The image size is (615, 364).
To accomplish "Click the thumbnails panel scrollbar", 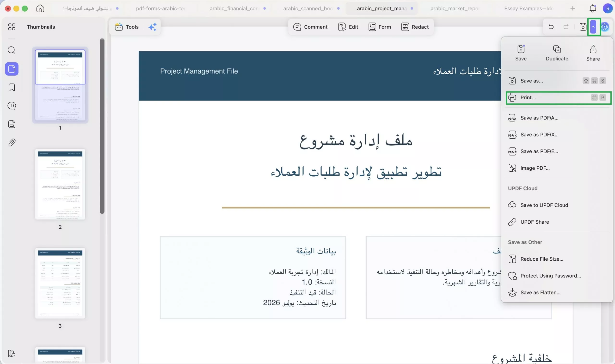I will [x=102, y=126].
